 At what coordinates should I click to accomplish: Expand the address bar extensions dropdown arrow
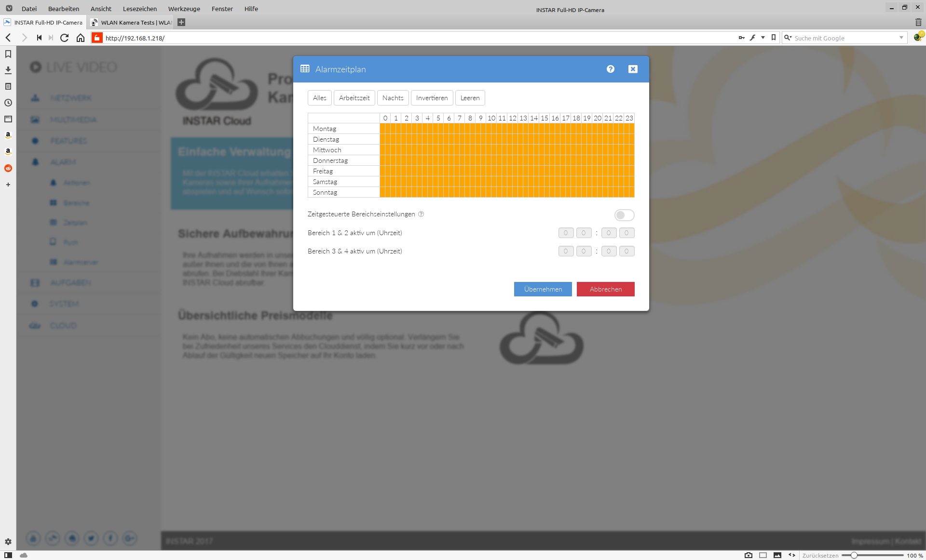763,38
